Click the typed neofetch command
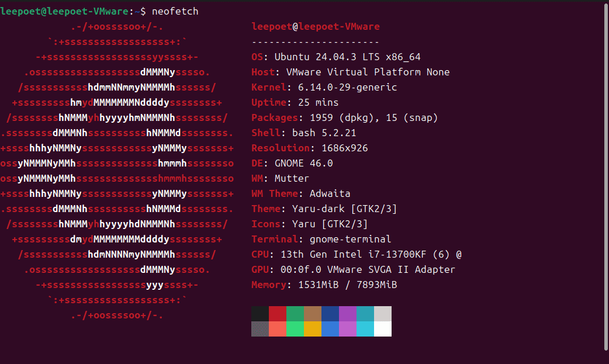Viewport: 609px width, 364px height. 175,12
